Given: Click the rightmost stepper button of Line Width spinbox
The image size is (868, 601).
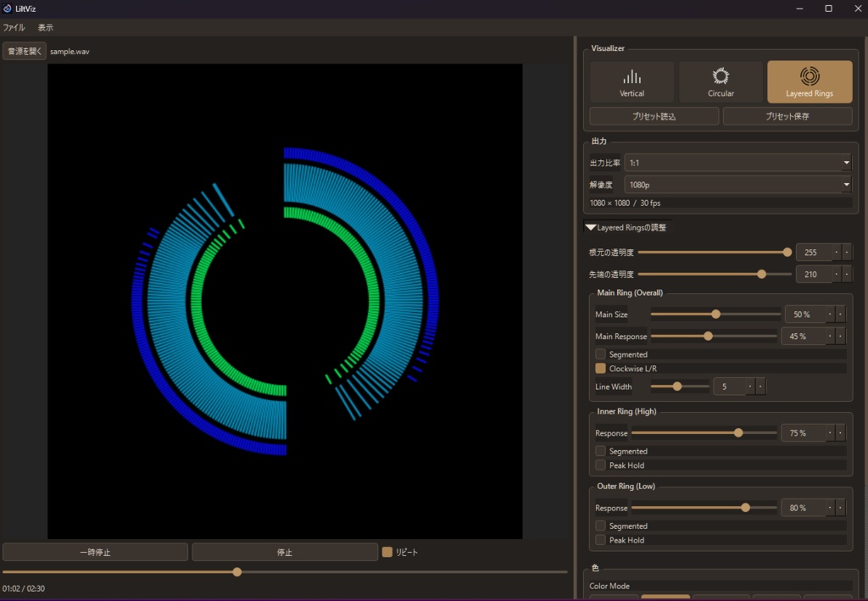Looking at the screenshot, I should click(x=760, y=387).
